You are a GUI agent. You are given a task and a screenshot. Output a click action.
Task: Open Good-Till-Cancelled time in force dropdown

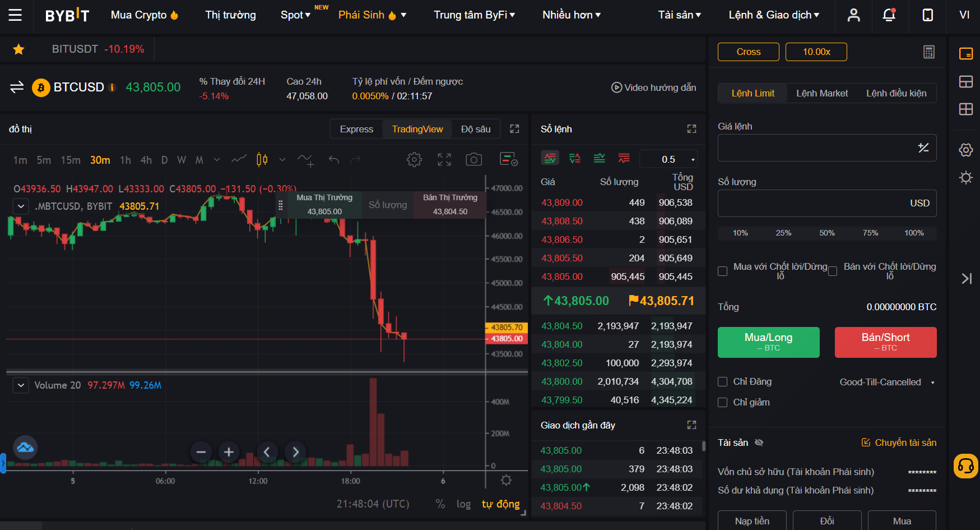click(x=887, y=382)
